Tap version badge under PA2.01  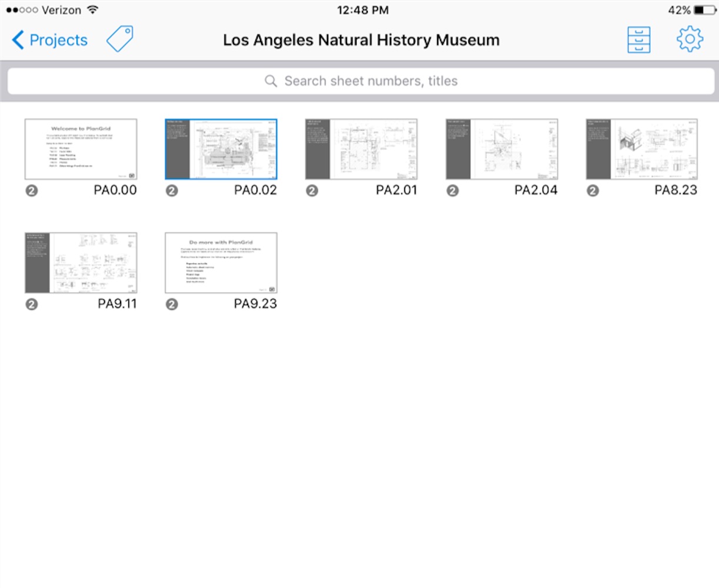point(312,191)
